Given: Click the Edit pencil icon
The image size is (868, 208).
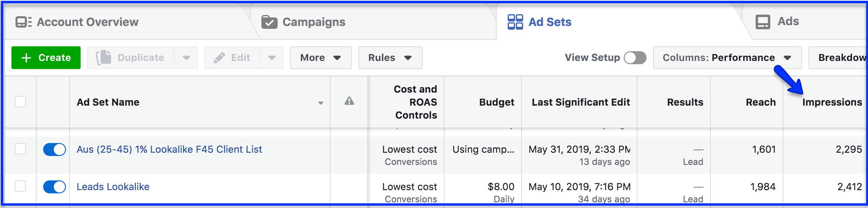Looking at the screenshot, I should [x=219, y=58].
